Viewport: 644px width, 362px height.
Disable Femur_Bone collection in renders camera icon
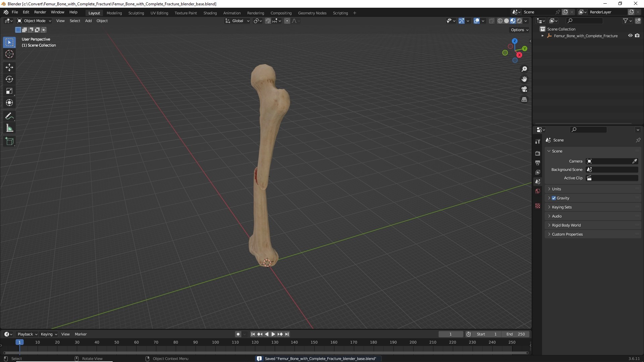pyautogui.click(x=637, y=36)
